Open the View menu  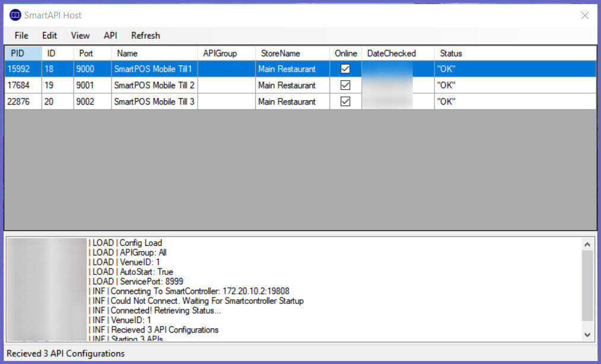80,36
